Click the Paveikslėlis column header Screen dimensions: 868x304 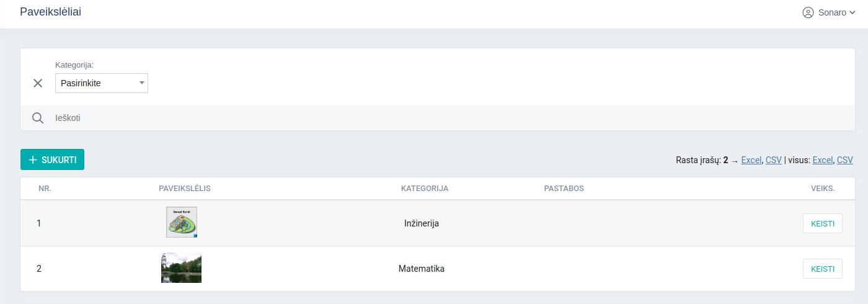(x=185, y=189)
